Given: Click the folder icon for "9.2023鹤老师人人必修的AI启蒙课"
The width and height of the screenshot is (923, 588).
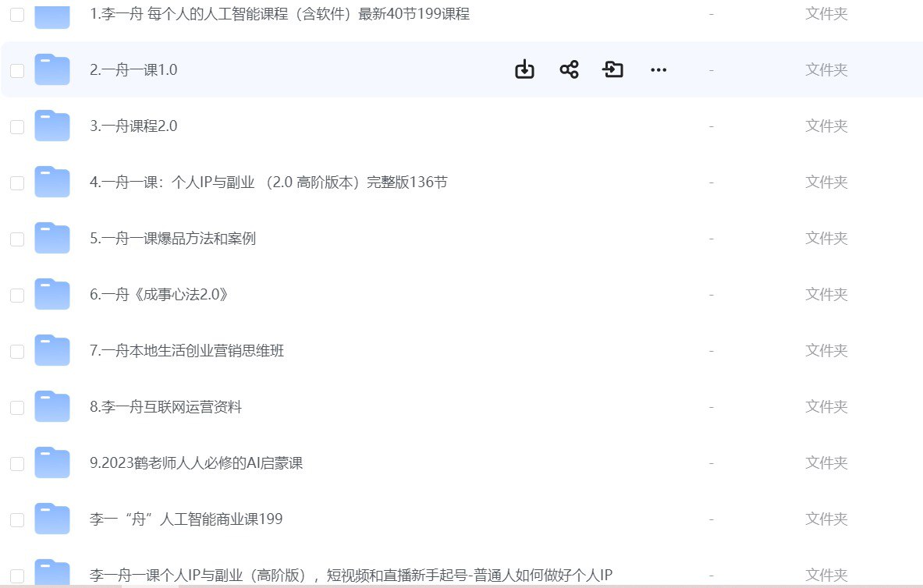Looking at the screenshot, I should tap(52, 462).
